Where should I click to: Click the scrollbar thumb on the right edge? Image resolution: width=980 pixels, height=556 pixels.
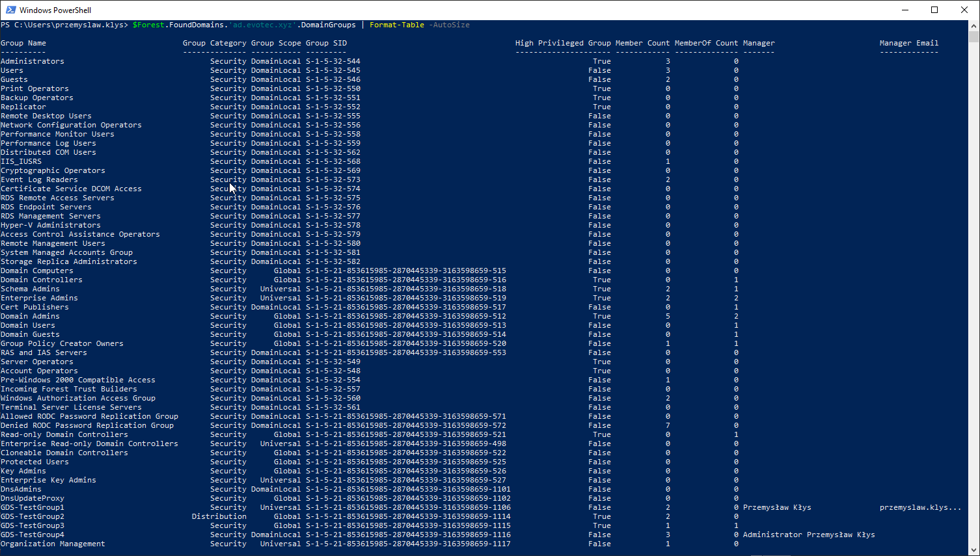[974, 39]
